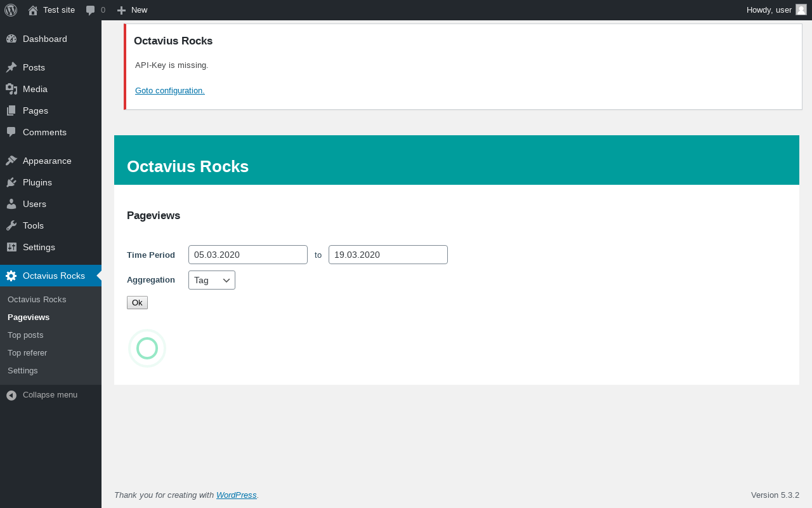Click the WordPress logo icon

pos(11,10)
